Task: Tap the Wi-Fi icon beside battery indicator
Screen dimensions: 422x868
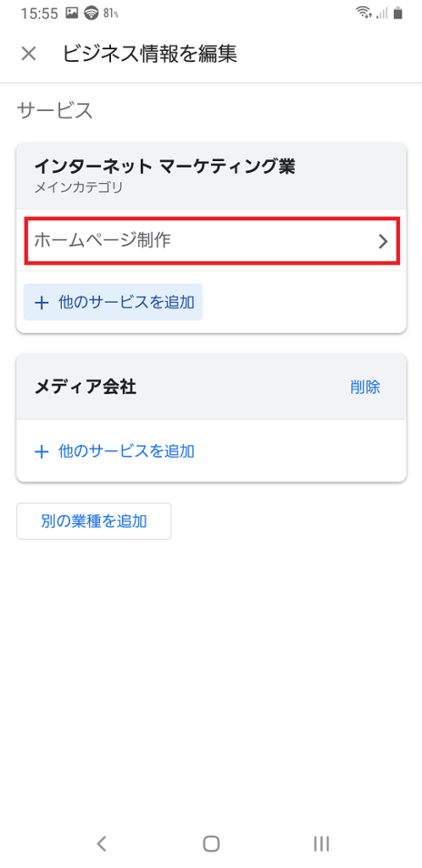Action: 364,13
